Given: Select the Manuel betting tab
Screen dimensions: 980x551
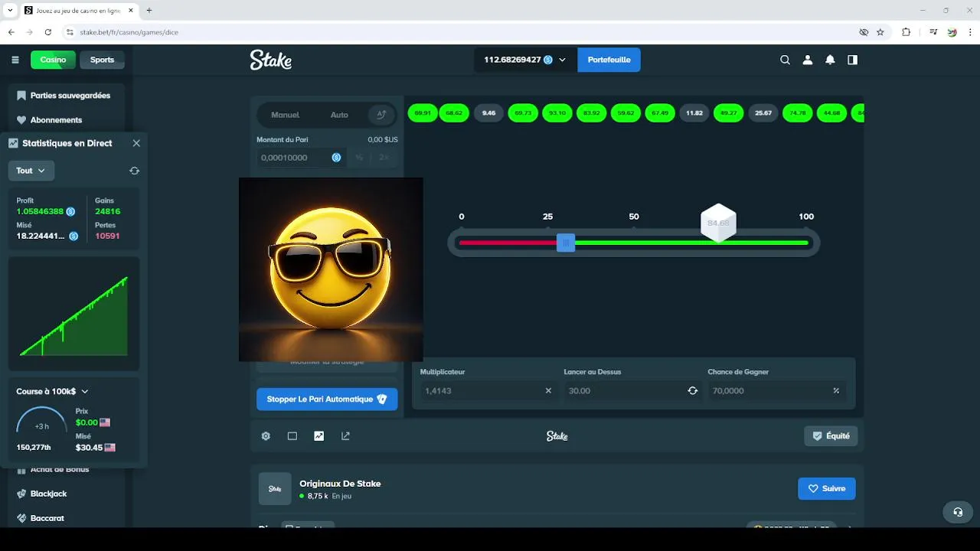Looking at the screenshot, I should 286,115.
